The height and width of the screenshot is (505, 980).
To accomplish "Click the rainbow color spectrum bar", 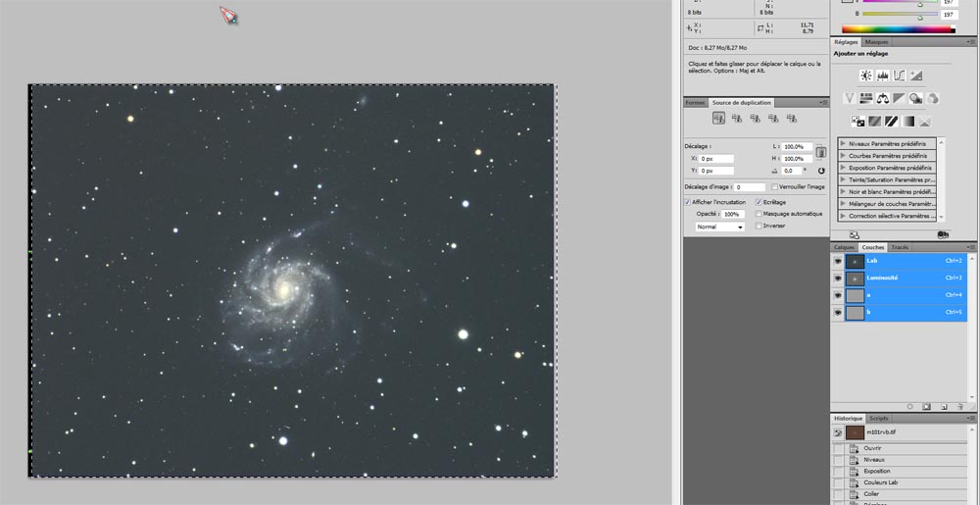I will [x=898, y=29].
